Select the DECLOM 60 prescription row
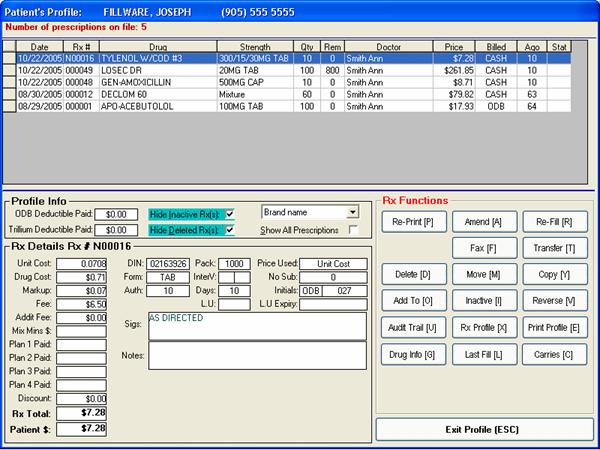Viewport: 600px width, 450px height. pos(293,94)
